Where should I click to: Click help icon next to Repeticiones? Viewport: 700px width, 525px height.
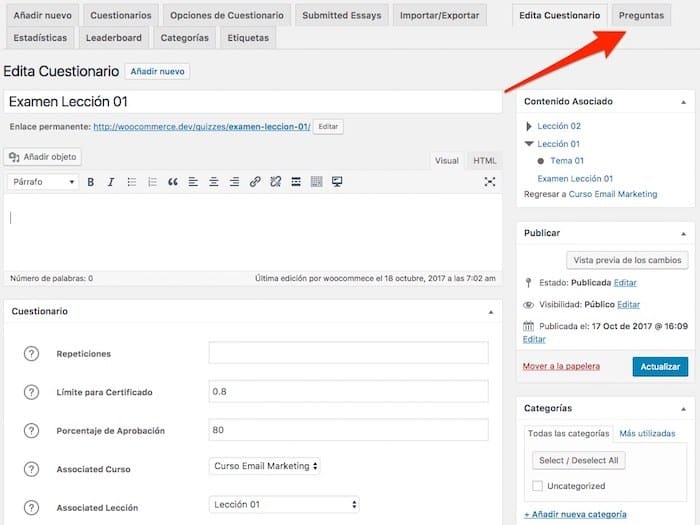click(31, 354)
